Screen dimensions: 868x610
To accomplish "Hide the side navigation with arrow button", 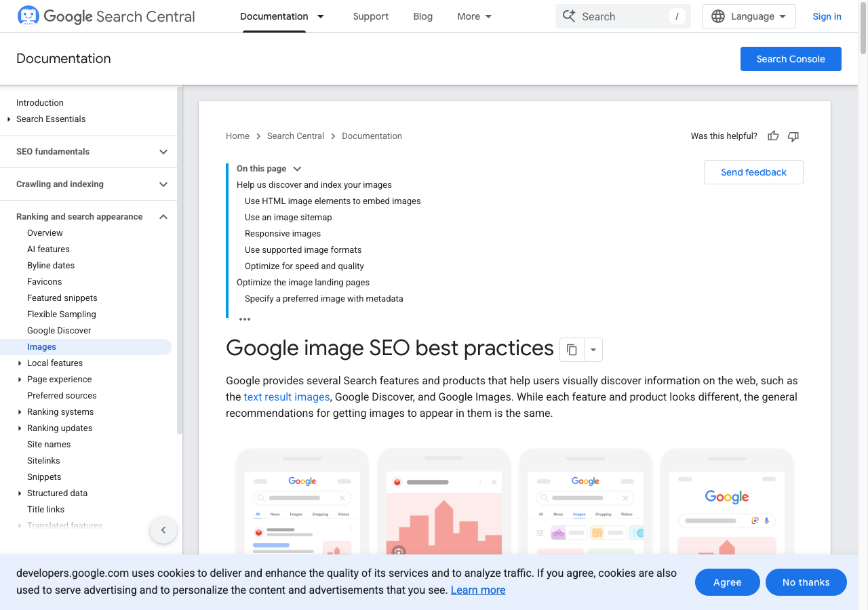I will tap(163, 530).
